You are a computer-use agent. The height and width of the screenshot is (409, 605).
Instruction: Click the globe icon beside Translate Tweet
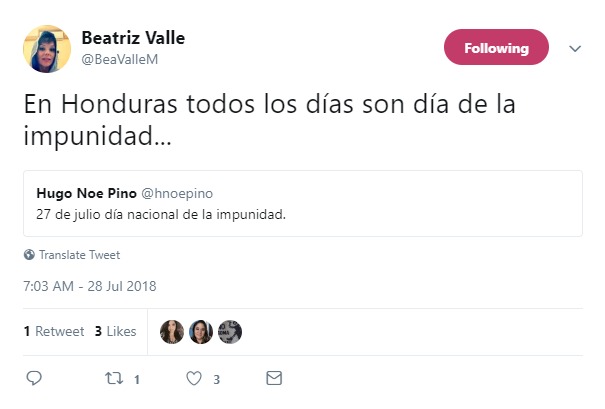point(29,254)
